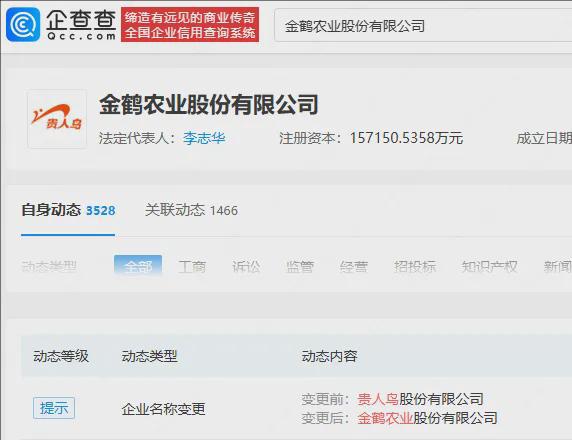This screenshot has width=572, height=440.
Task: Click the 提示 level tag
Action: click(54, 408)
